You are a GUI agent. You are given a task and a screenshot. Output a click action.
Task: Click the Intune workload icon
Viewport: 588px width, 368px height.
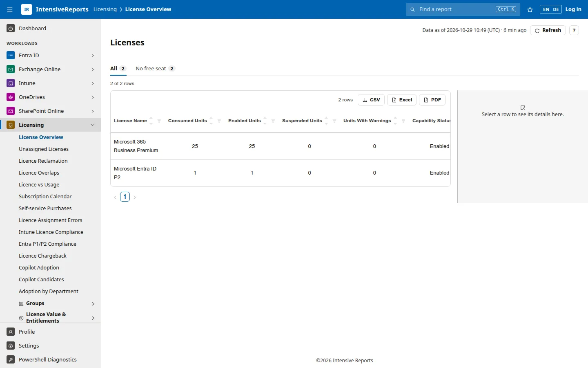(11, 83)
